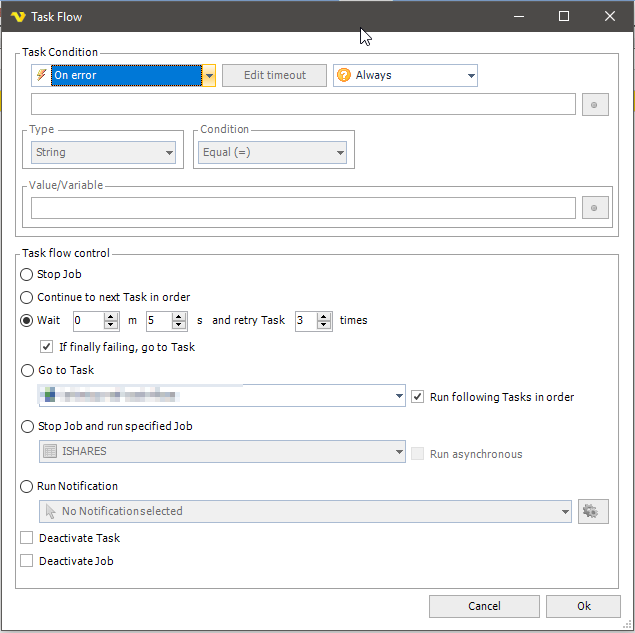635x633 pixels.
Task: Uncheck If finally failing, go to Task
Action: pyautogui.click(x=46, y=347)
